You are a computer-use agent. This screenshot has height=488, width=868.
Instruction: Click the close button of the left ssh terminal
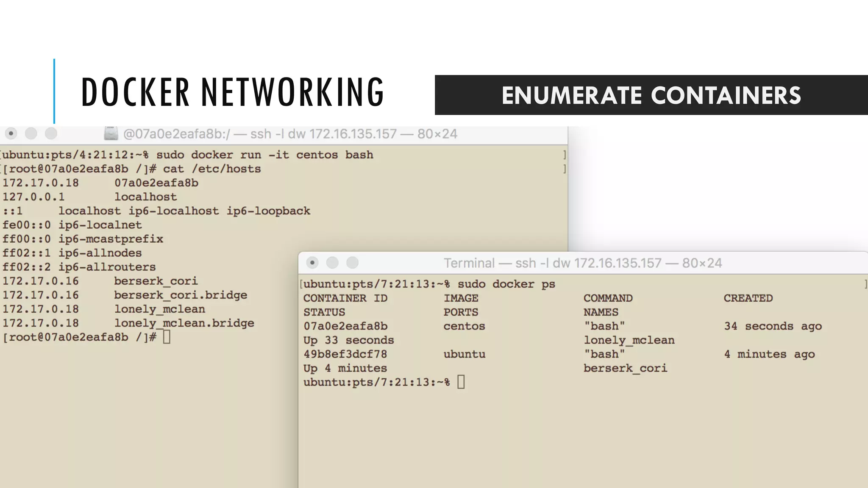click(11, 134)
